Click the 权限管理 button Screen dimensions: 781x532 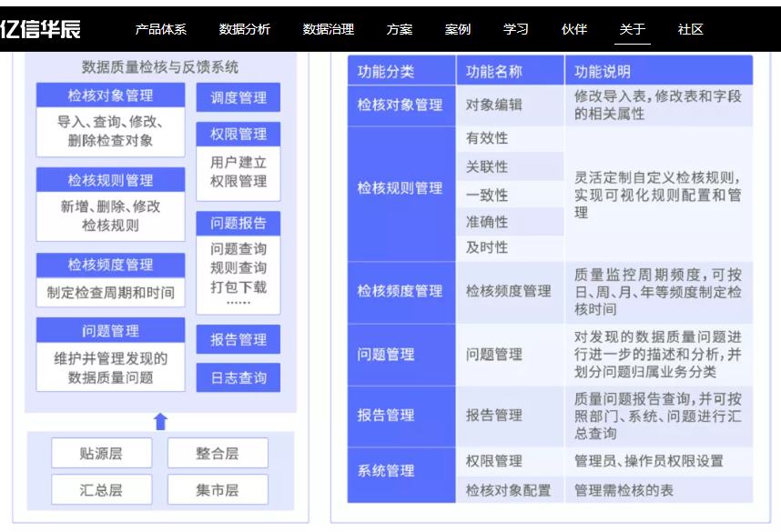(x=238, y=134)
